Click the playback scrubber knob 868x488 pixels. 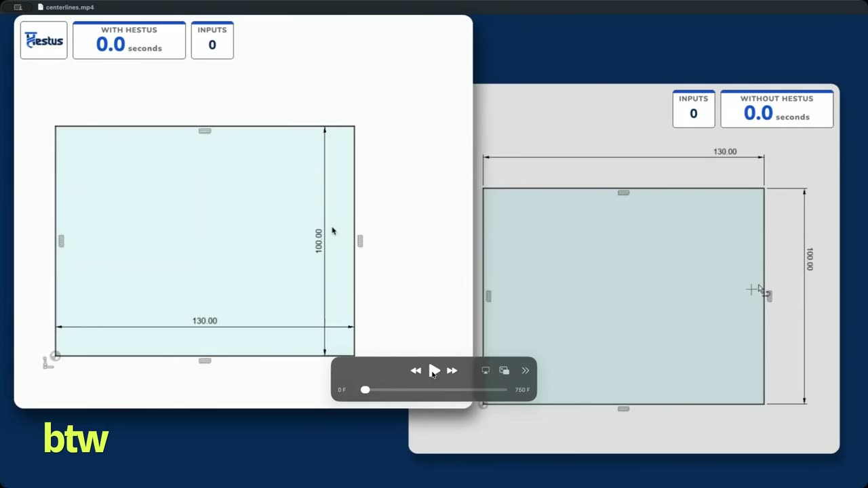[366, 390]
